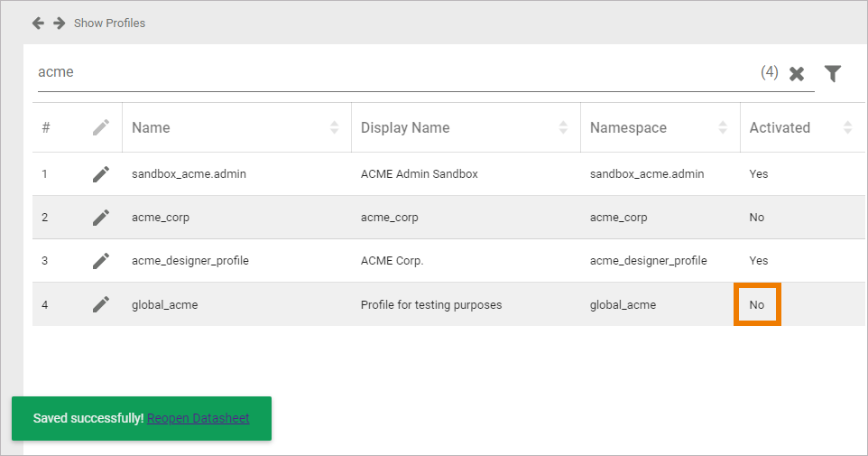The height and width of the screenshot is (456, 868).
Task: Sort table by Activated column arrows
Action: click(x=847, y=128)
